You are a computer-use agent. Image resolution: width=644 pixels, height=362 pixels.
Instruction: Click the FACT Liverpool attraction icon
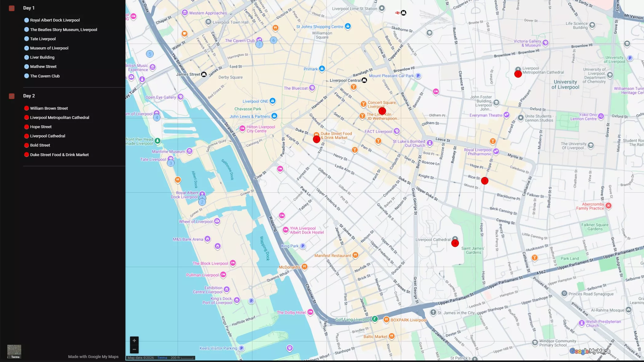pos(397,131)
